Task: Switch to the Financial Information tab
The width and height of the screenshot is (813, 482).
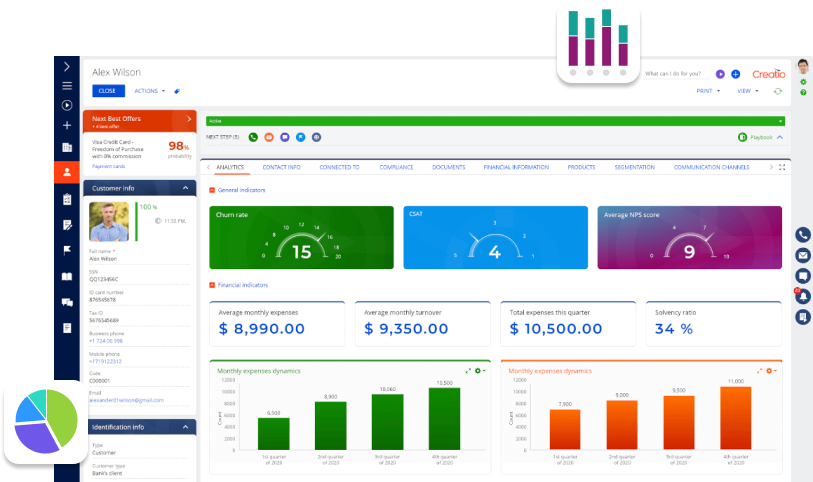Action: click(516, 167)
